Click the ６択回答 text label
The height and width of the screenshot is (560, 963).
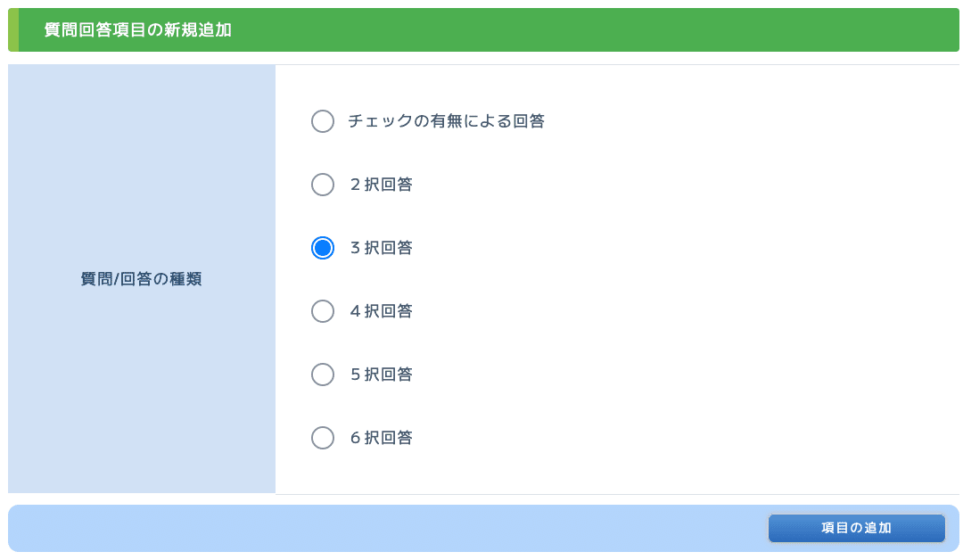(x=381, y=437)
